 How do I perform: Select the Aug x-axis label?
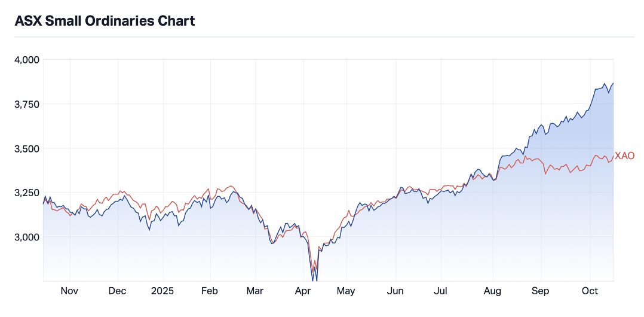click(x=492, y=291)
